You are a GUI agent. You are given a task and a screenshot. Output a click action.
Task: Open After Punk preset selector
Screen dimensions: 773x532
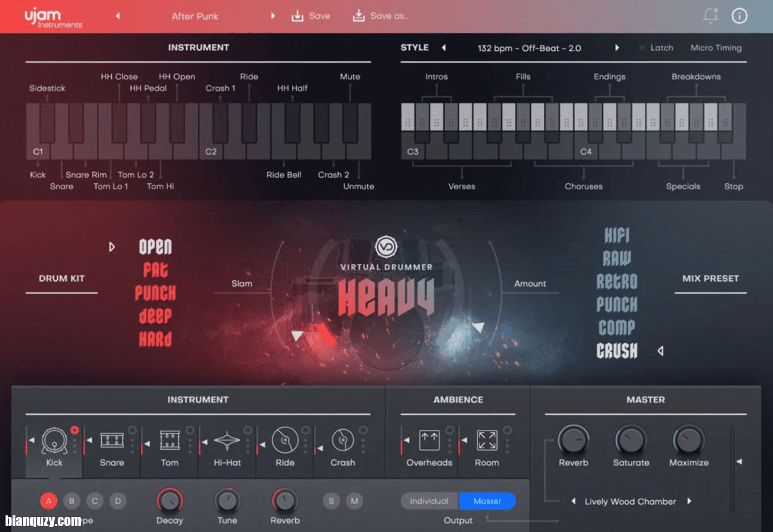pos(195,16)
